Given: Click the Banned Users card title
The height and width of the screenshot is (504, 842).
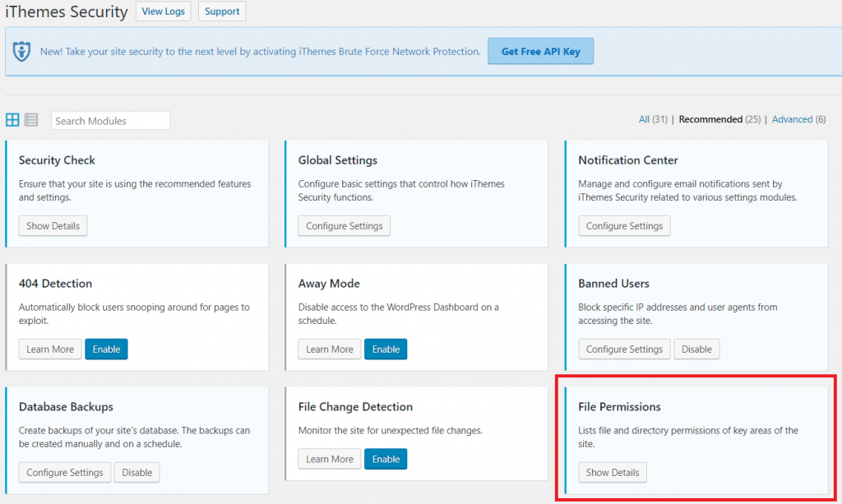Looking at the screenshot, I should pos(613,284).
